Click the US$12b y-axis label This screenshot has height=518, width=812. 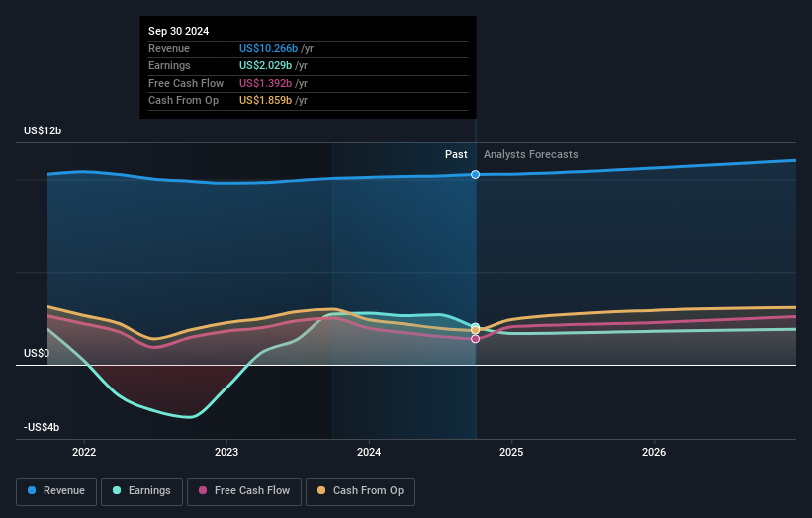[43, 130]
